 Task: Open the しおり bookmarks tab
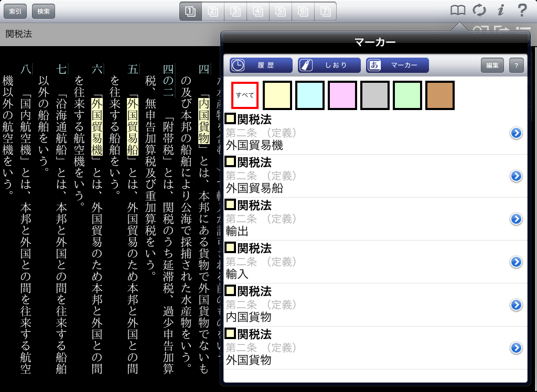329,65
